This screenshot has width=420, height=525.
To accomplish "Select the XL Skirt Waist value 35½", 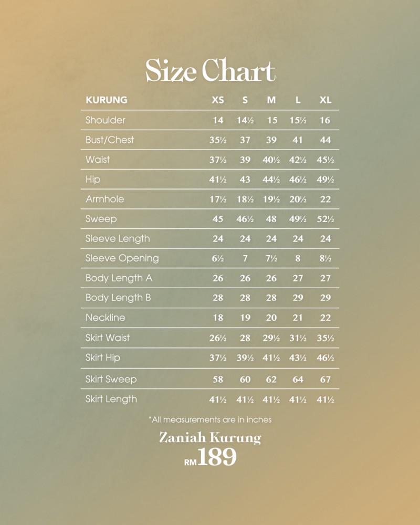I will pyautogui.click(x=325, y=338).
